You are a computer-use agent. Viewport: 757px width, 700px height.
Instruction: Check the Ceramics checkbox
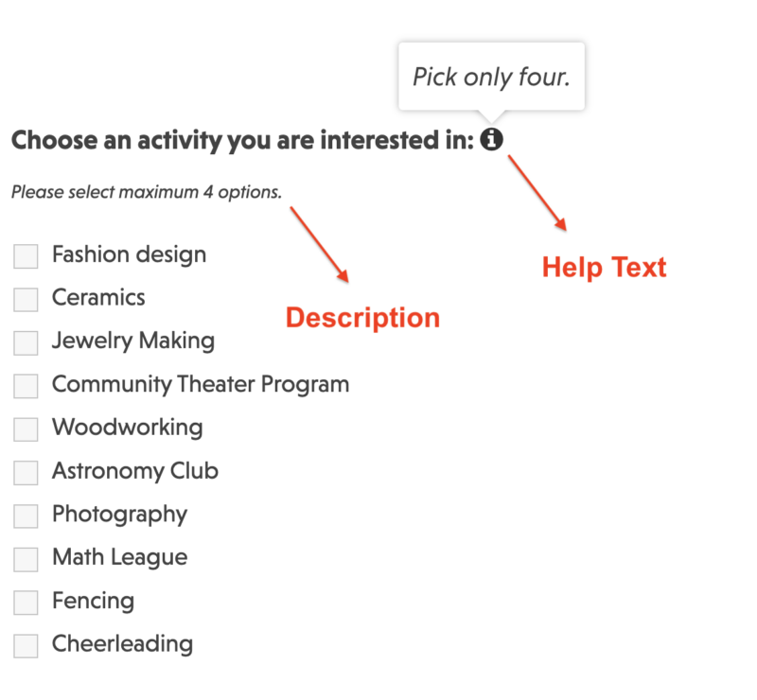click(25, 299)
